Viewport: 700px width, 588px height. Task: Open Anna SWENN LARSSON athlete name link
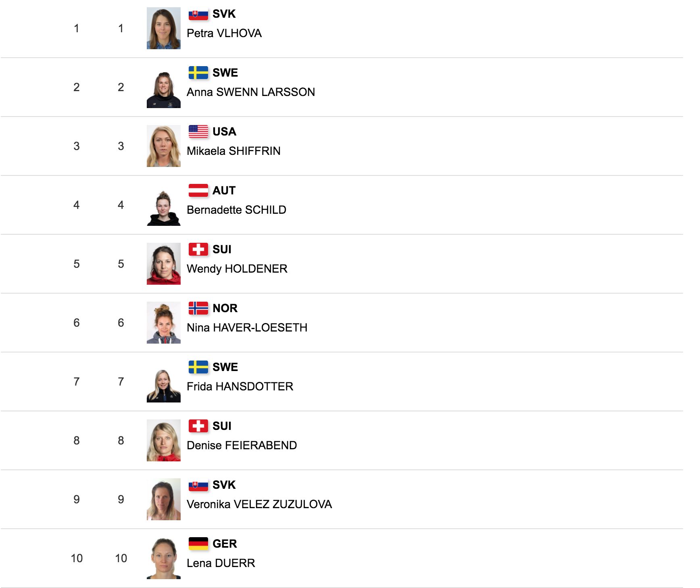pyautogui.click(x=250, y=92)
